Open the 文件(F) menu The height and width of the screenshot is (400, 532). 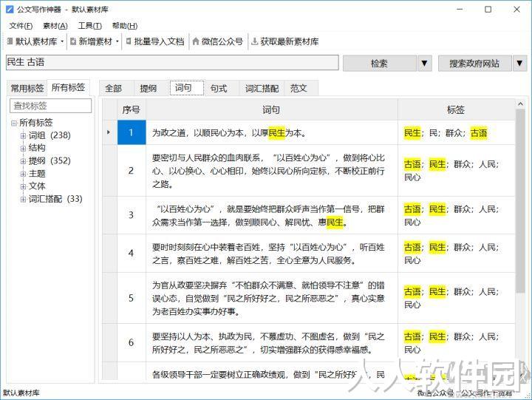21,26
